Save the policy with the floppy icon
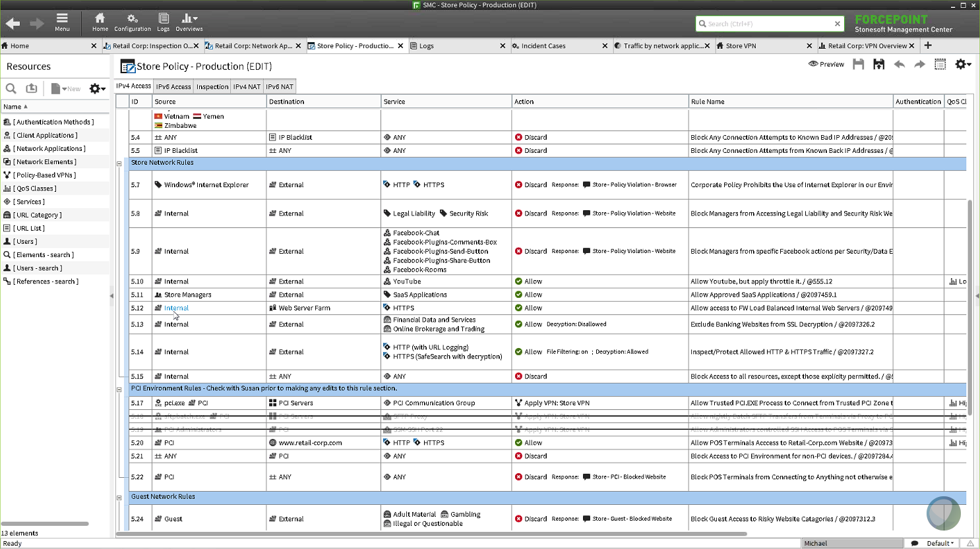The height and width of the screenshot is (549, 980). [x=858, y=64]
